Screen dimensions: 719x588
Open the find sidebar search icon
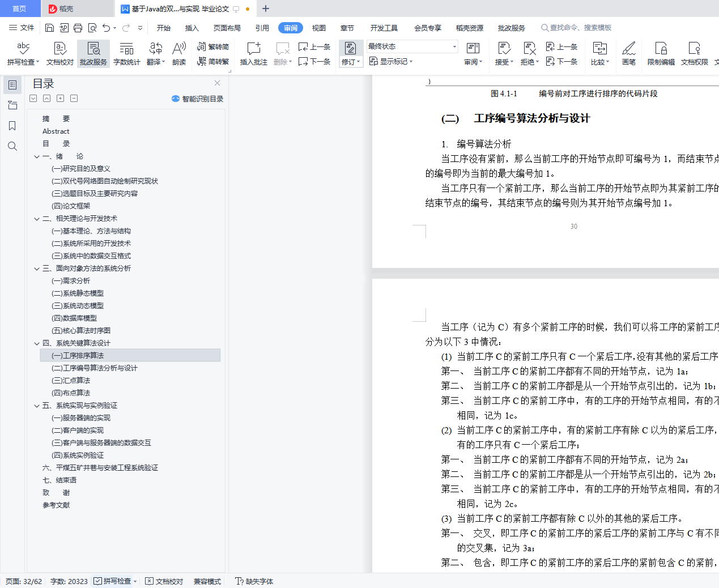tap(12, 146)
